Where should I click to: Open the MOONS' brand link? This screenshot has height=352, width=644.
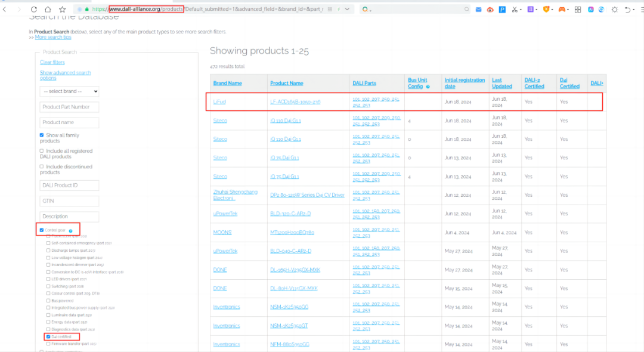(x=222, y=233)
